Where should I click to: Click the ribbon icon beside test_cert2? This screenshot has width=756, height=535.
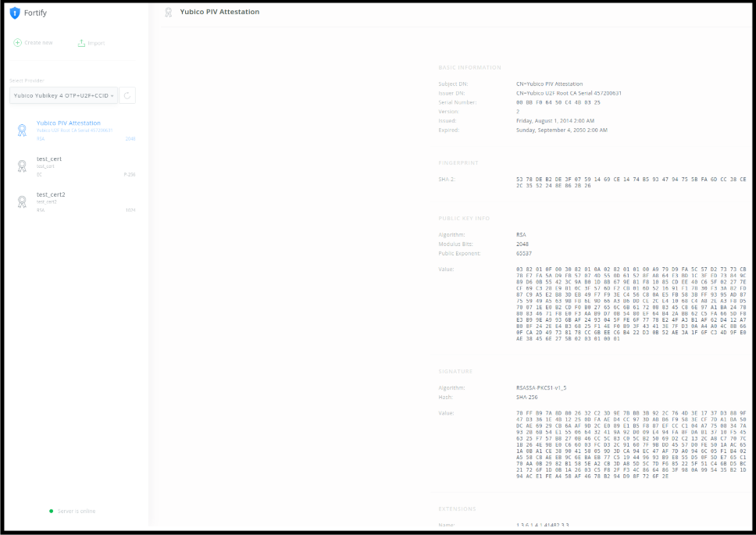click(x=22, y=202)
